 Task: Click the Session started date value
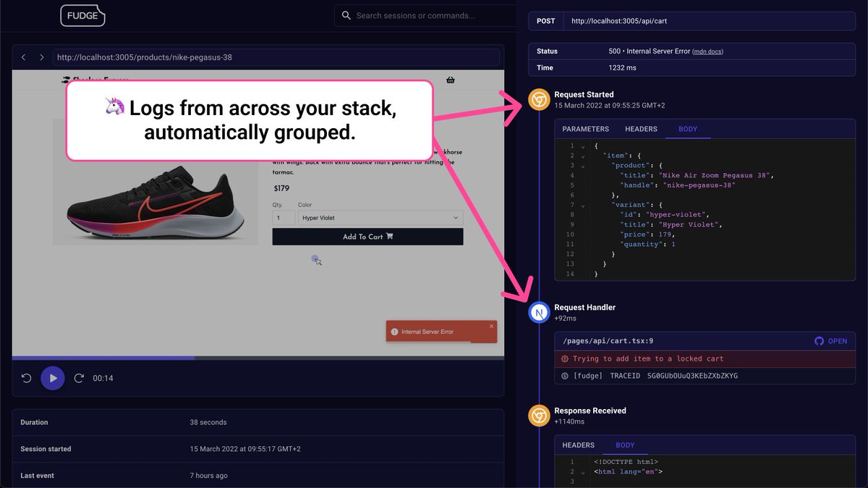point(245,449)
